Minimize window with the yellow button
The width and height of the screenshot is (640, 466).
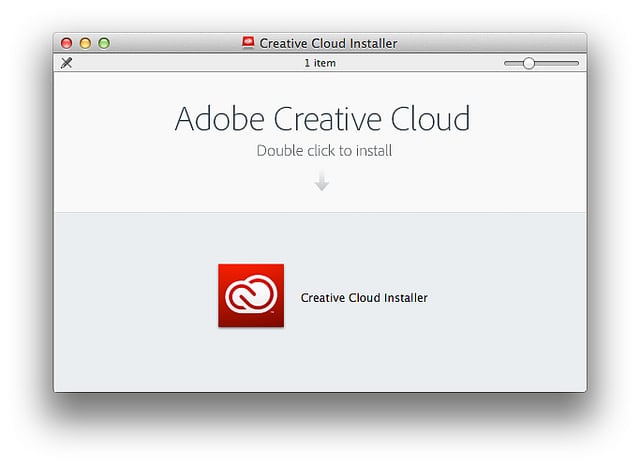tap(85, 43)
